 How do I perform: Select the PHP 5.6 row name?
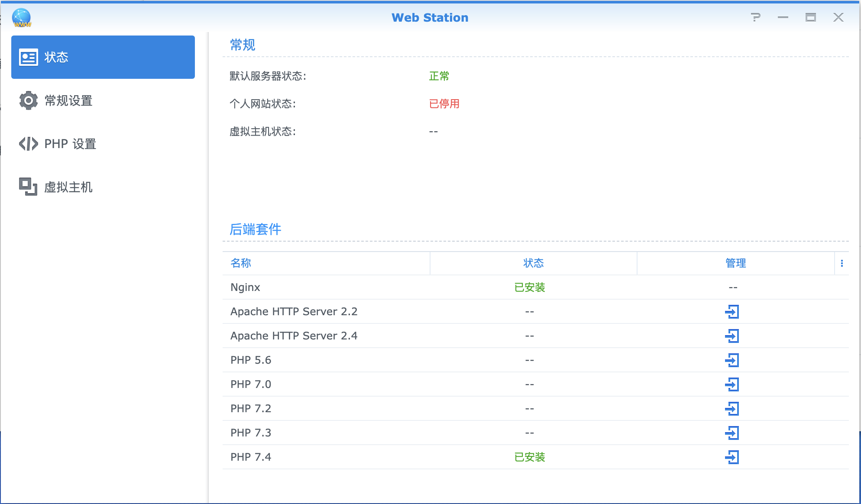(251, 360)
